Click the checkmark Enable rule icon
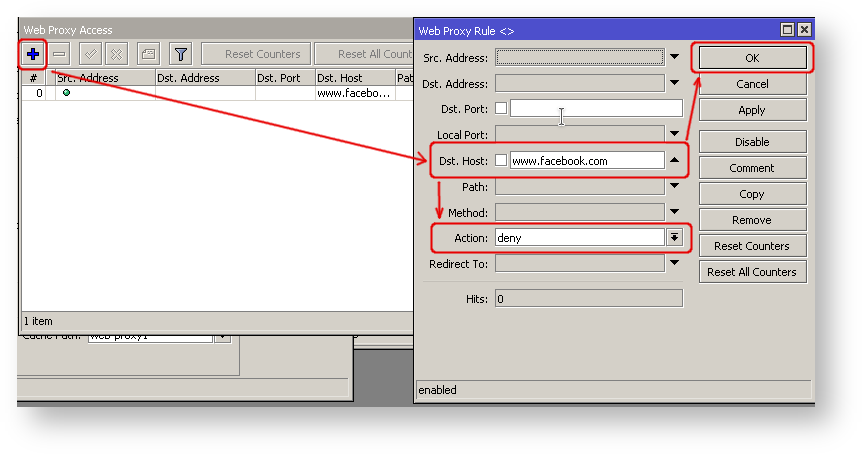863x455 pixels. (x=90, y=54)
